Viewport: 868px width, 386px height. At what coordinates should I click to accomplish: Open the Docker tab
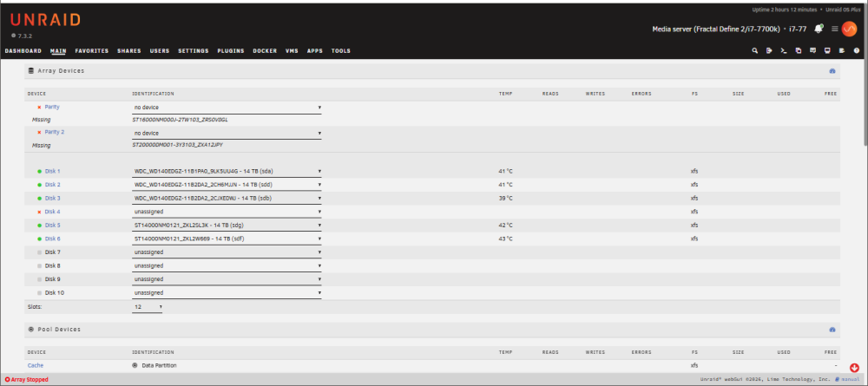click(265, 51)
